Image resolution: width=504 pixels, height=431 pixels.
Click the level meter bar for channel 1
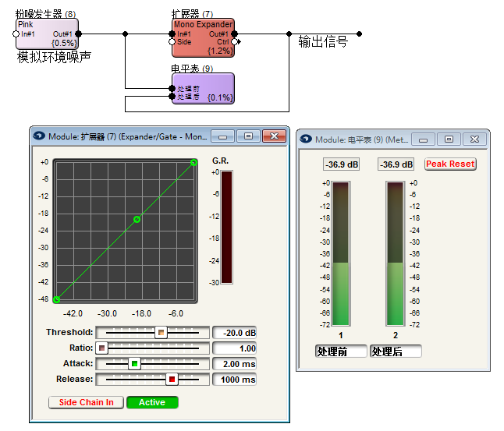point(341,254)
